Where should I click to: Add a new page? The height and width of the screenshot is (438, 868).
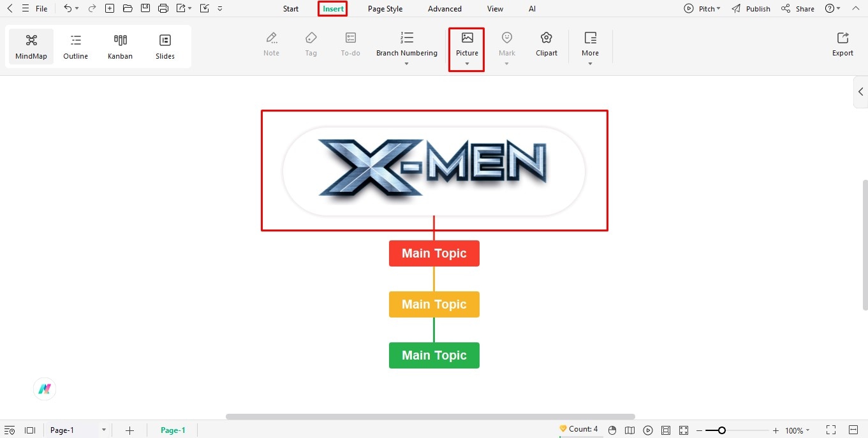coord(129,430)
